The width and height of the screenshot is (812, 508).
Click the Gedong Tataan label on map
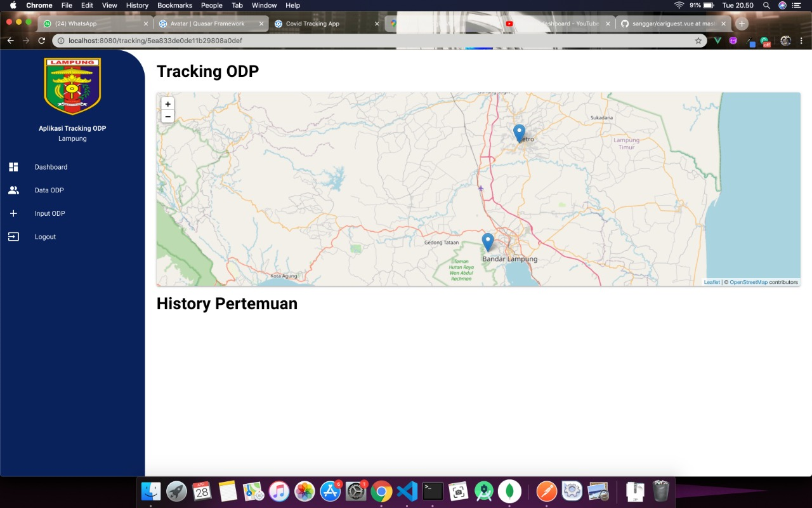(442, 243)
